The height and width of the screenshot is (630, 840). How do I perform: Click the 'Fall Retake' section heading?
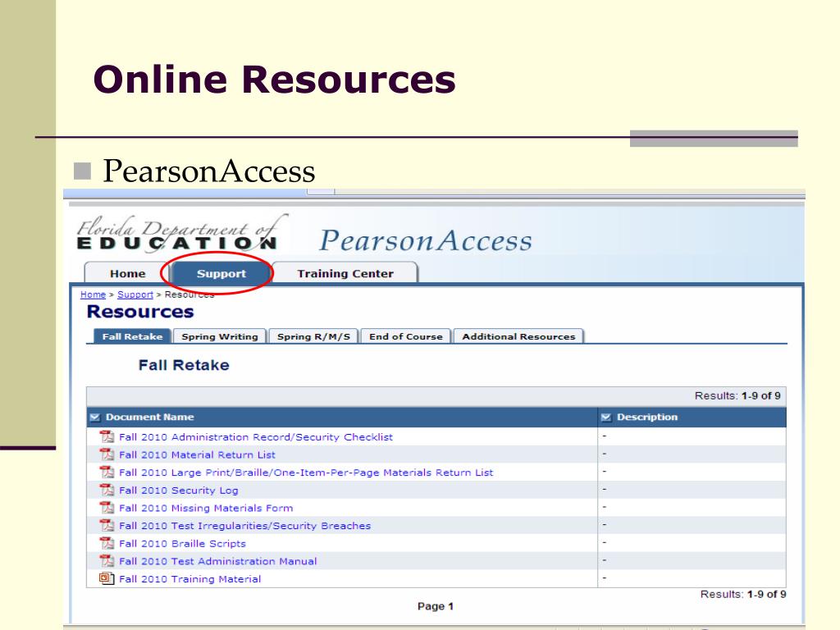click(x=184, y=365)
